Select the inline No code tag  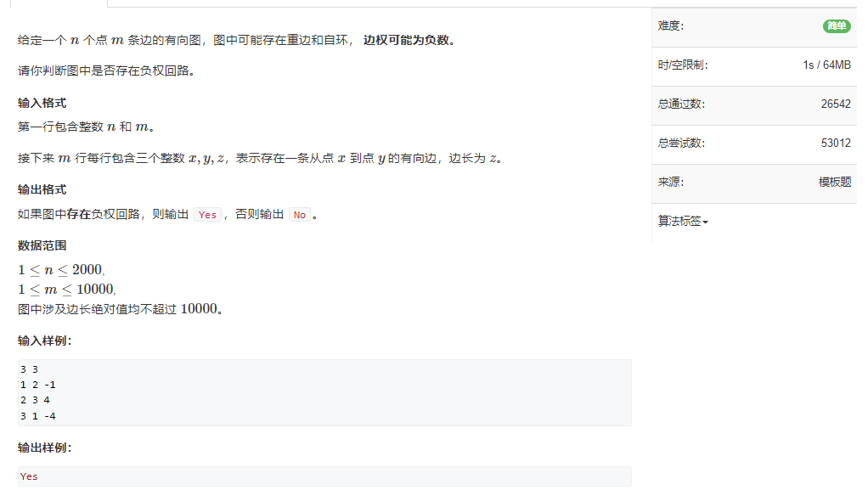pos(300,215)
